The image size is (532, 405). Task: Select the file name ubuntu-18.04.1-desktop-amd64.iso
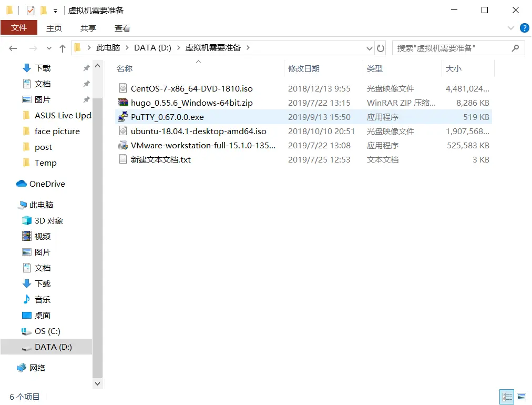click(199, 131)
